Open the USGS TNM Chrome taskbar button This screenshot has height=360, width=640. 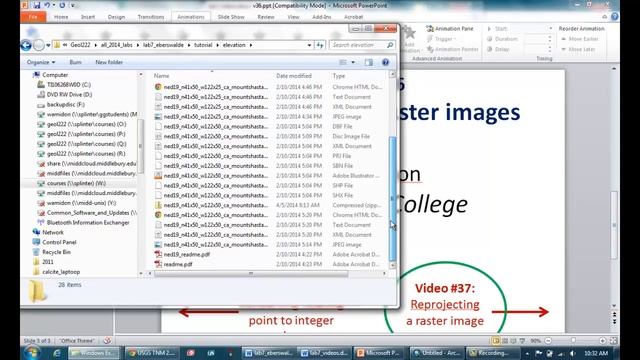(151, 353)
